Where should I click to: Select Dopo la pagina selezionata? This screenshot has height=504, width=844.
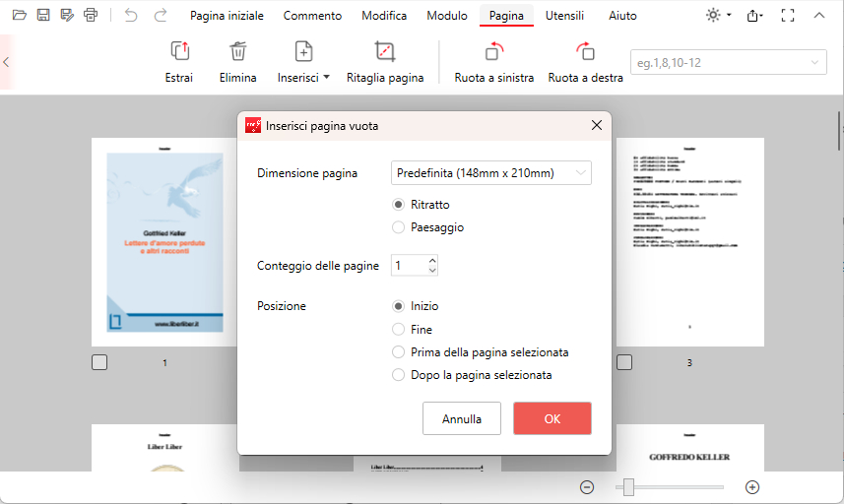pos(472,375)
